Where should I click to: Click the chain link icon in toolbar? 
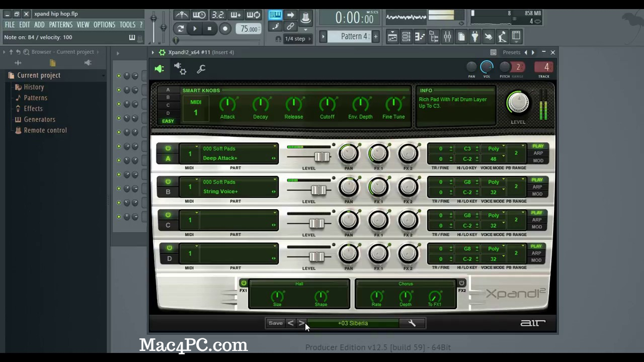290,27
